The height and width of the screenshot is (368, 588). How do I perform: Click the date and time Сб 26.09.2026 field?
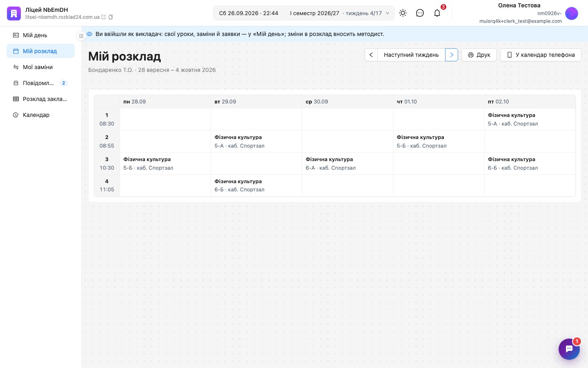coord(249,13)
